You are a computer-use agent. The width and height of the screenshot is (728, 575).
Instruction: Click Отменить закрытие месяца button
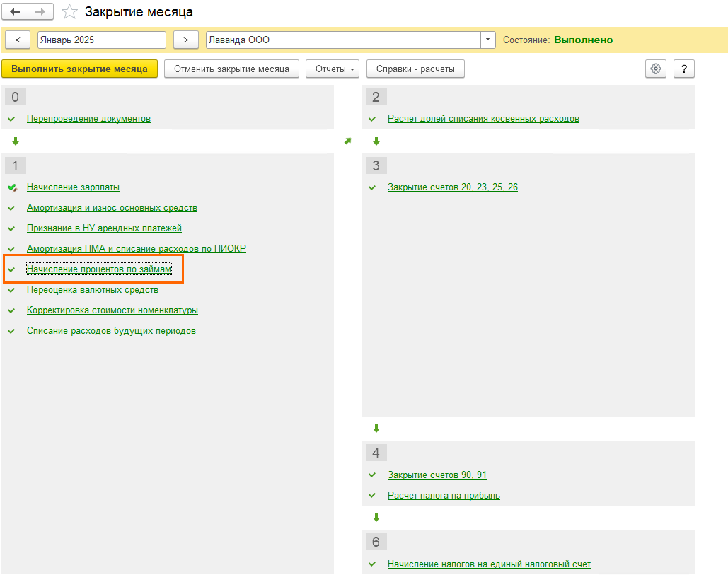coord(231,69)
